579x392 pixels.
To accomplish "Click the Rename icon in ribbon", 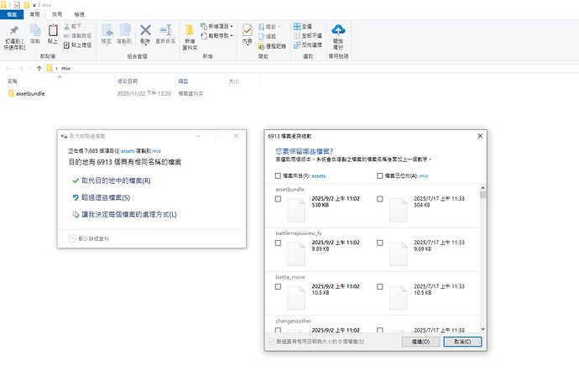I will coord(166,33).
